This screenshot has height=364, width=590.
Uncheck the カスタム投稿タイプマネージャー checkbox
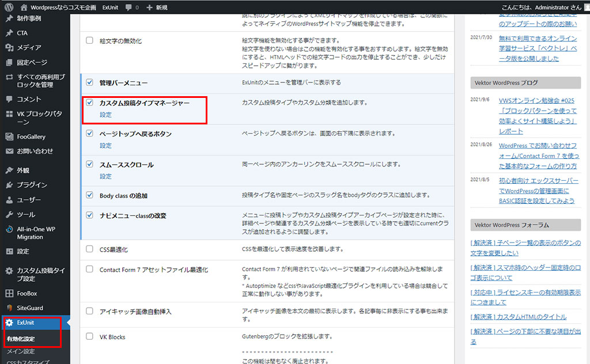point(89,103)
